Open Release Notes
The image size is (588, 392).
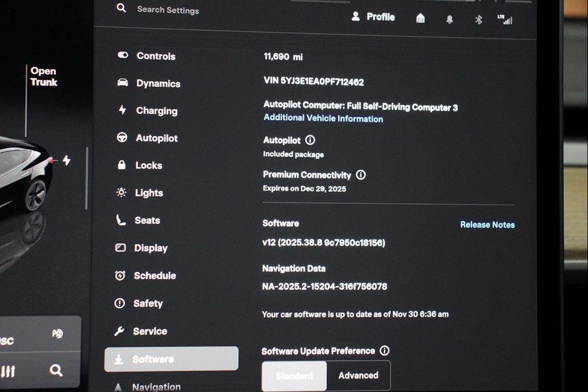486,225
